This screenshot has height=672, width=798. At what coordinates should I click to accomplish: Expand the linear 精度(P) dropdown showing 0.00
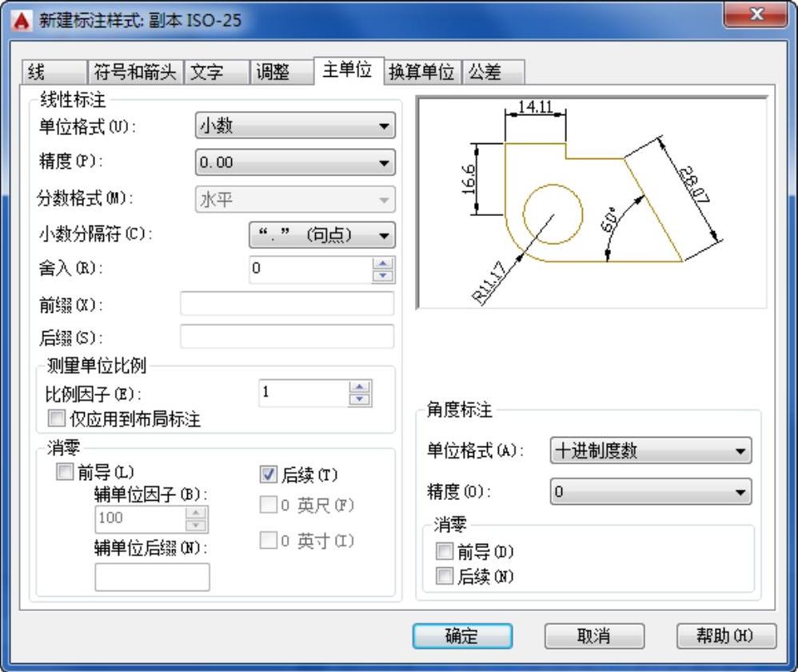[295, 162]
